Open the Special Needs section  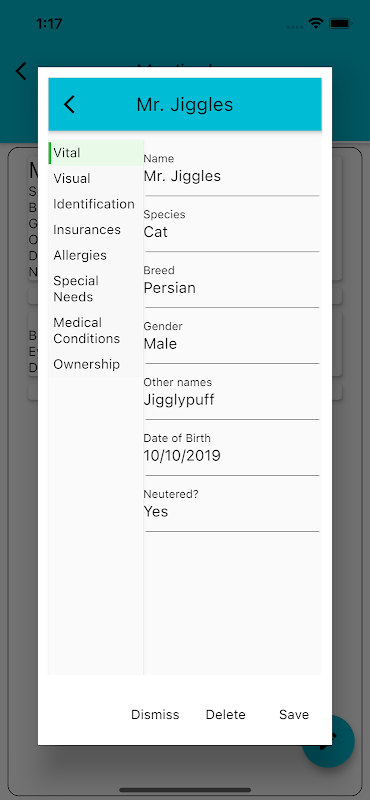(96, 289)
